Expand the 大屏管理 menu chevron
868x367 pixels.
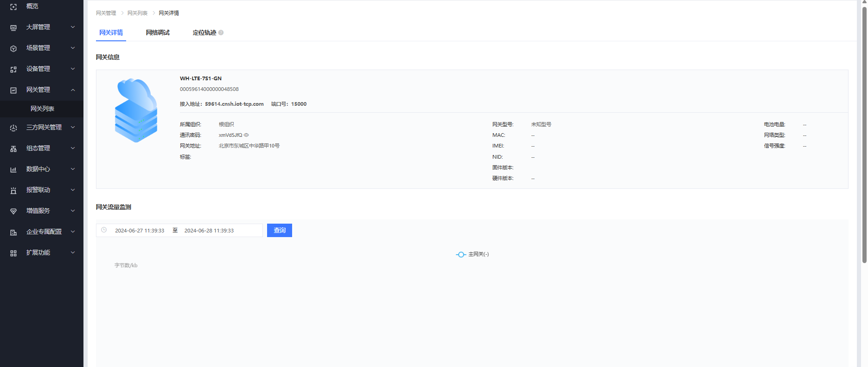click(x=73, y=27)
